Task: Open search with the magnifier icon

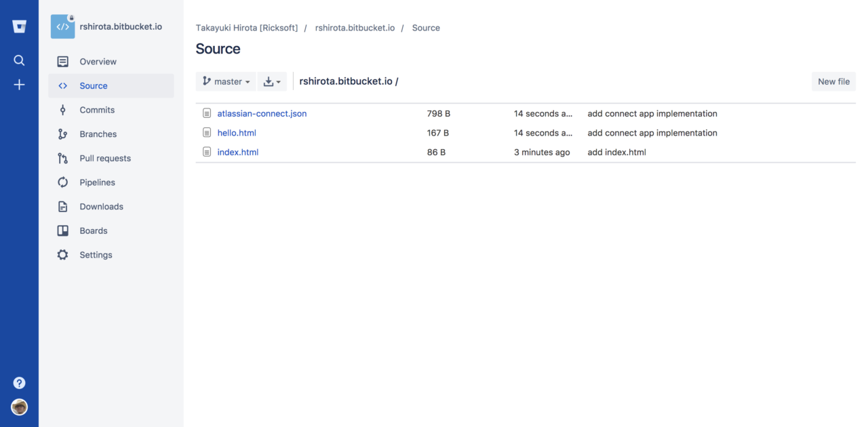Action: click(19, 60)
